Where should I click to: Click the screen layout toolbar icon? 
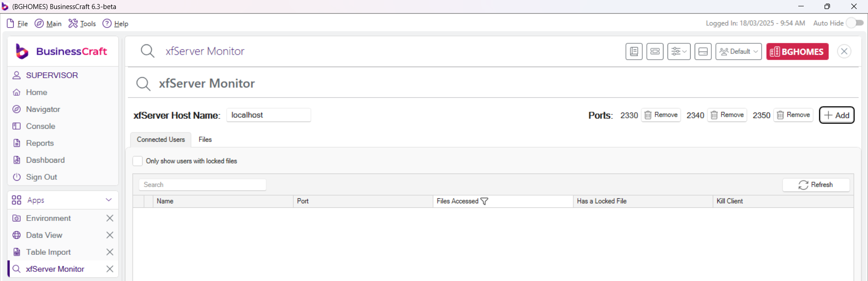point(655,52)
